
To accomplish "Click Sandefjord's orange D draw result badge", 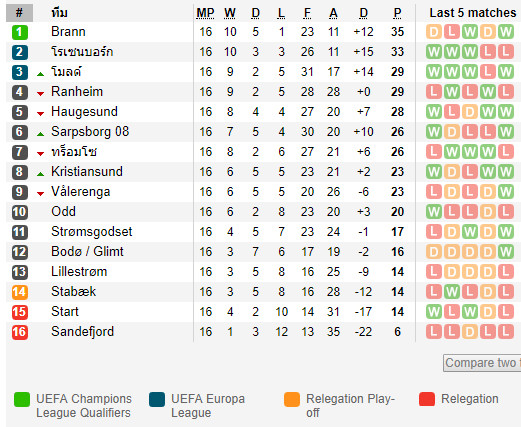I will click(x=470, y=332).
